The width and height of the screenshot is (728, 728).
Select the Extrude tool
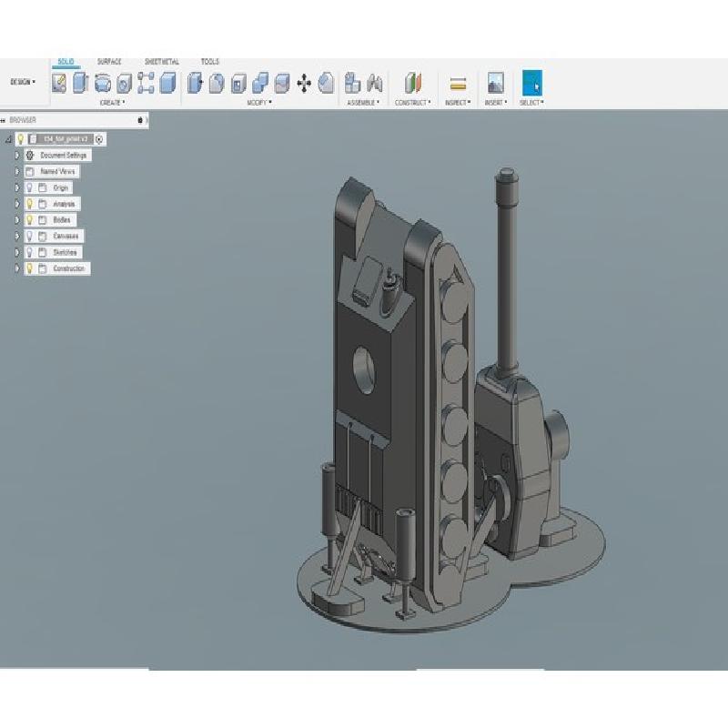81,84
